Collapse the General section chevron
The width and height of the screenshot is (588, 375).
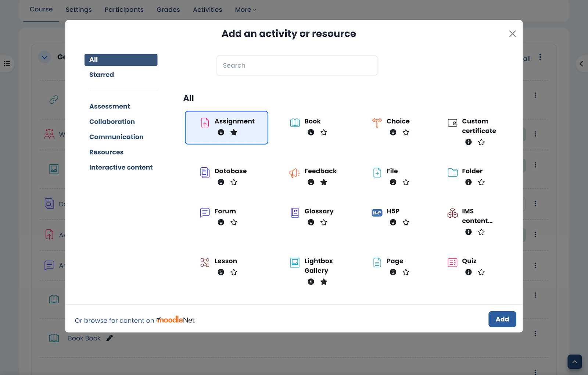click(44, 57)
